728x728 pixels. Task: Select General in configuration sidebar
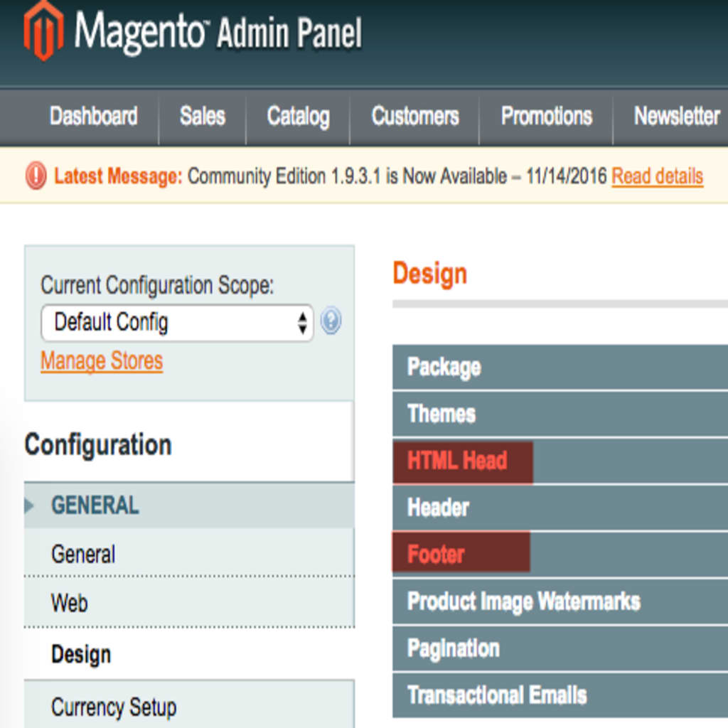(189, 553)
